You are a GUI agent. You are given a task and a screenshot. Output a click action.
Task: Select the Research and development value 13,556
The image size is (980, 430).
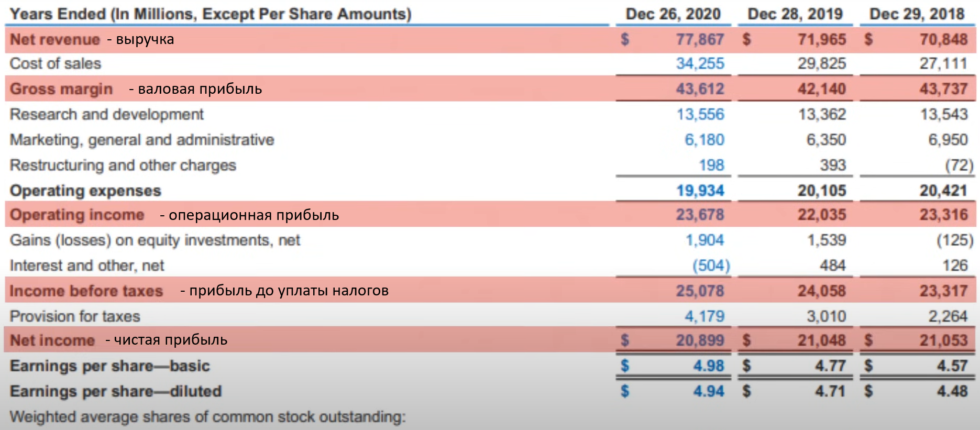(700, 114)
